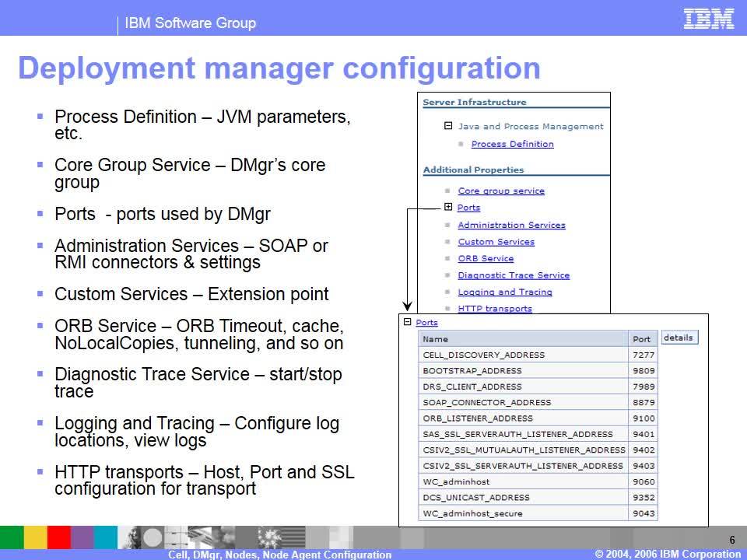Image resolution: width=747 pixels, height=560 pixels.
Task: Click the Cell, DMgr, Nodes footer text
Action: pyautogui.click(x=279, y=555)
